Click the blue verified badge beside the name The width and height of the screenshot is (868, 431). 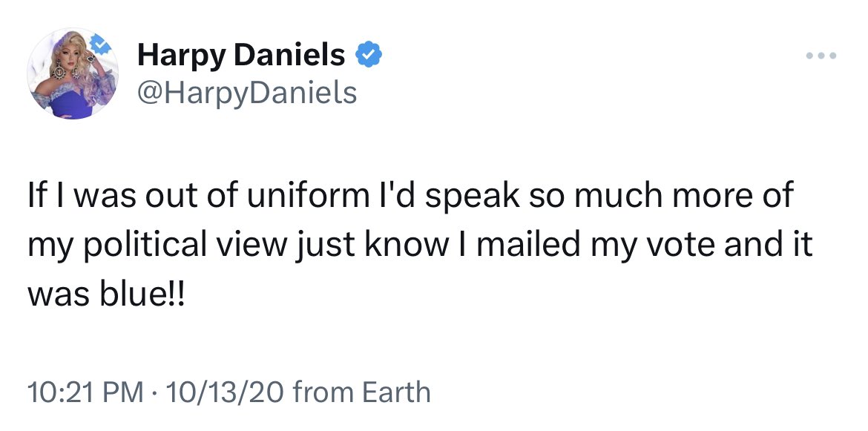coord(369,54)
